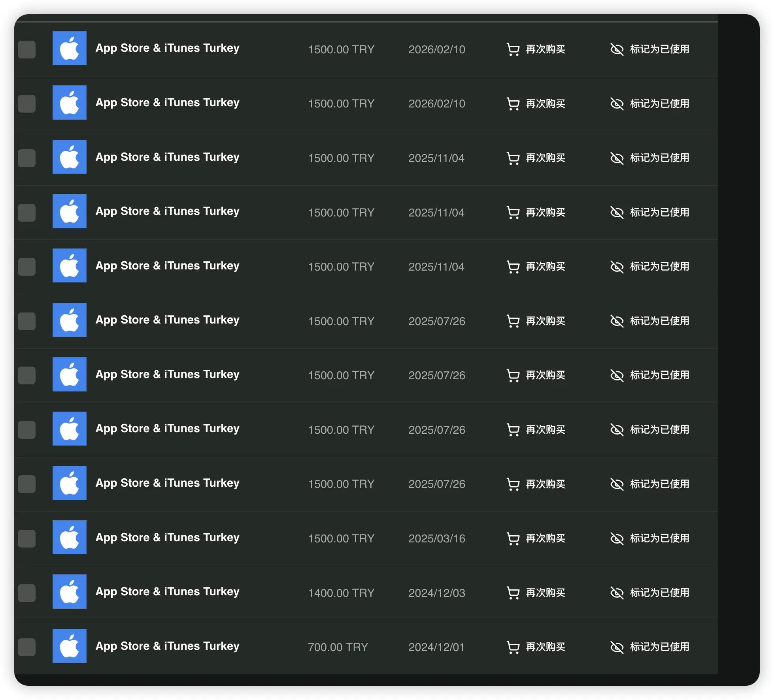774x700 pixels.
Task: Click the 1400.00 TRY amount
Action: 341,593
